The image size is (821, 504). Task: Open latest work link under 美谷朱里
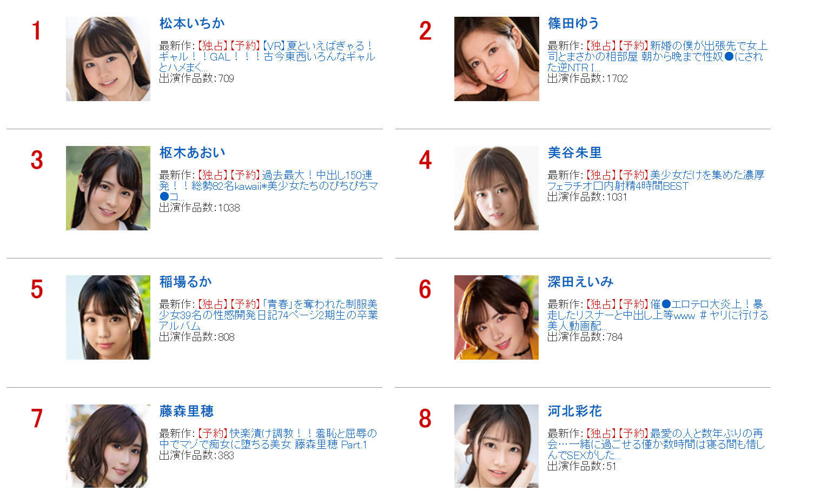tap(656, 181)
